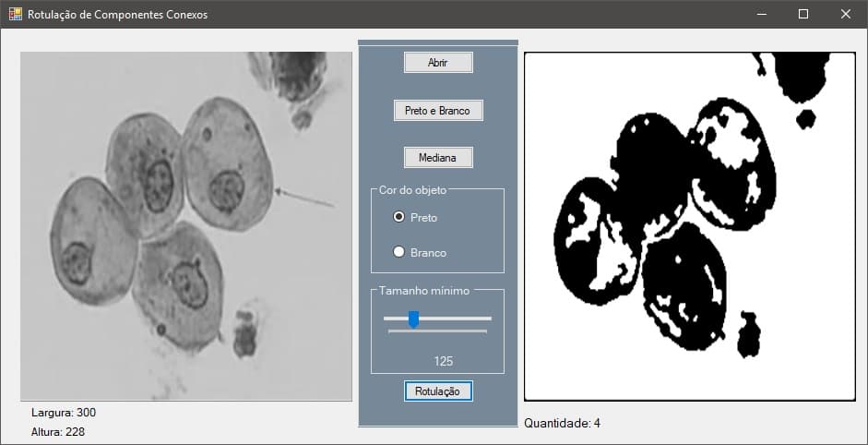Maximize the application window
The width and height of the screenshot is (868, 445).
[803, 14]
